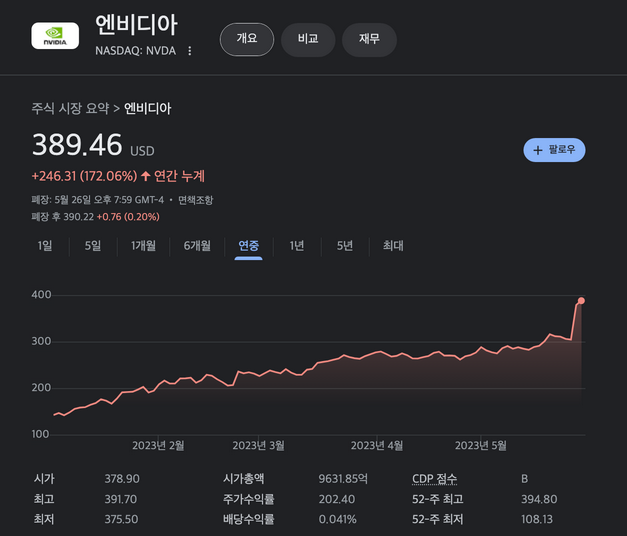Open the three-dot menu beside NASDAQ: NVDA
The image size is (627, 536).
click(190, 51)
